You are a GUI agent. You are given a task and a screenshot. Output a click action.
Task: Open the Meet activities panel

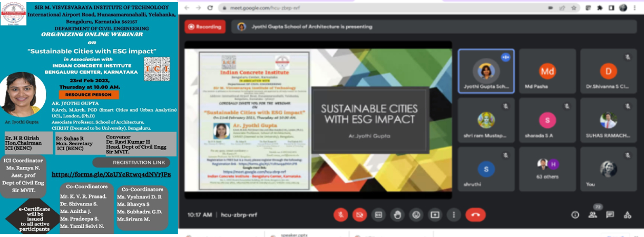[627, 214]
